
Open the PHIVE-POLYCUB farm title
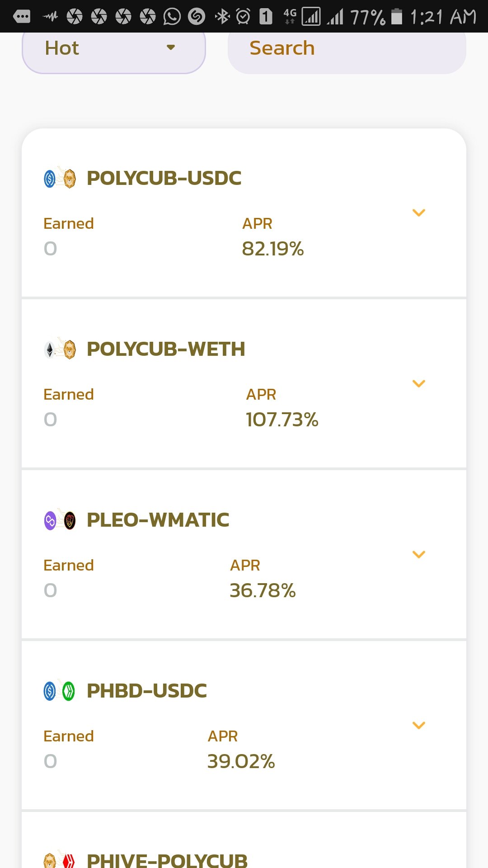coord(167,860)
